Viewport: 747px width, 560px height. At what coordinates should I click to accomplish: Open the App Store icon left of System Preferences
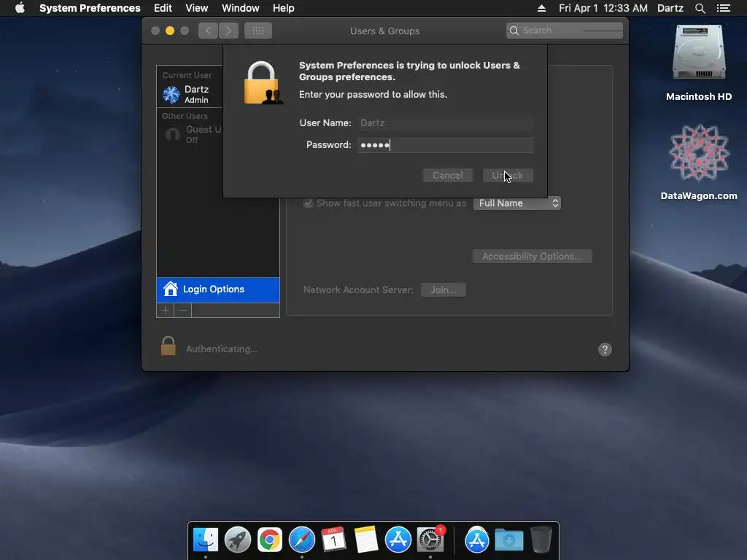tap(398, 540)
